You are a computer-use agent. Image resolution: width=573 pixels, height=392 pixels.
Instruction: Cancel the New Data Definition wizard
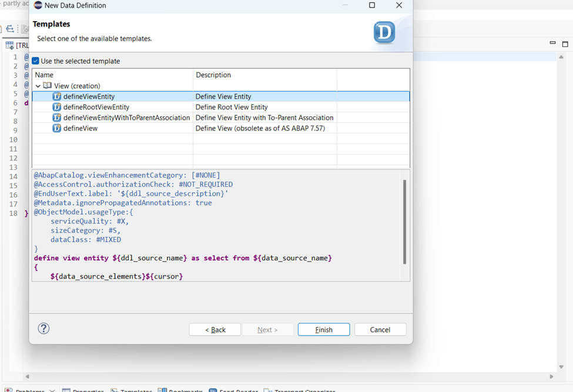click(x=380, y=330)
